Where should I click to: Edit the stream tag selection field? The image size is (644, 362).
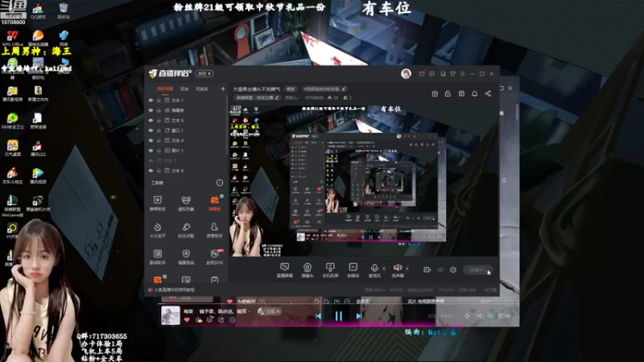click(x=324, y=89)
